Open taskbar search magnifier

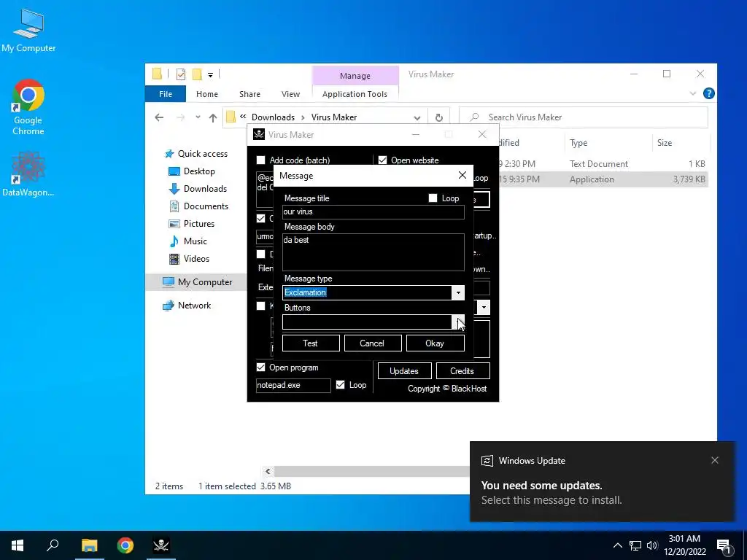[53, 545]
